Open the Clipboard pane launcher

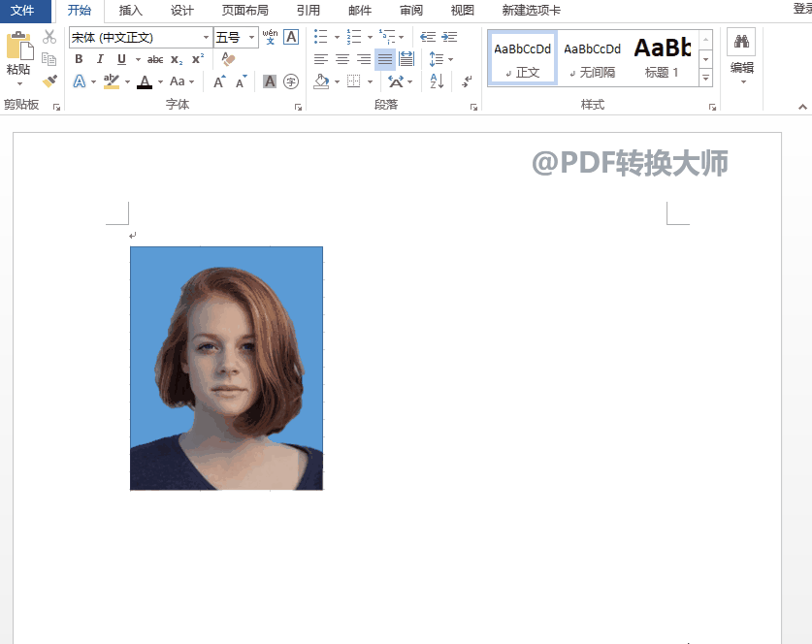point(56,107)
